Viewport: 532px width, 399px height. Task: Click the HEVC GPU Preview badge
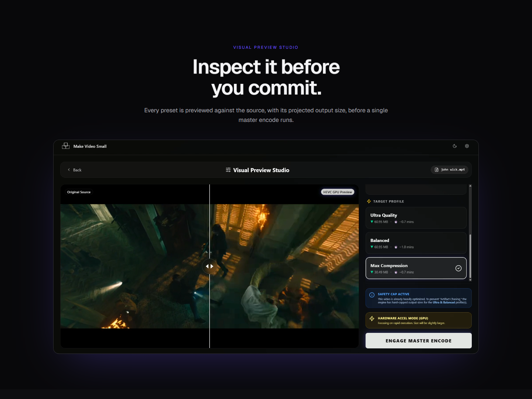coord(338,192)
